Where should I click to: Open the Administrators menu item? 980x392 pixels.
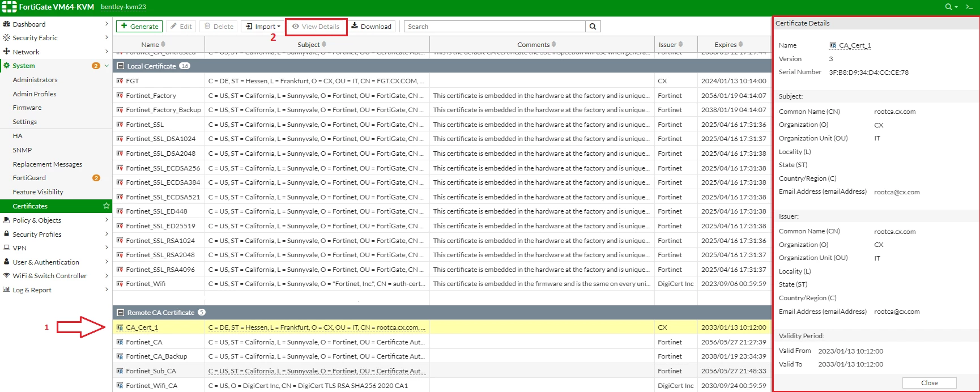[35, 80]
